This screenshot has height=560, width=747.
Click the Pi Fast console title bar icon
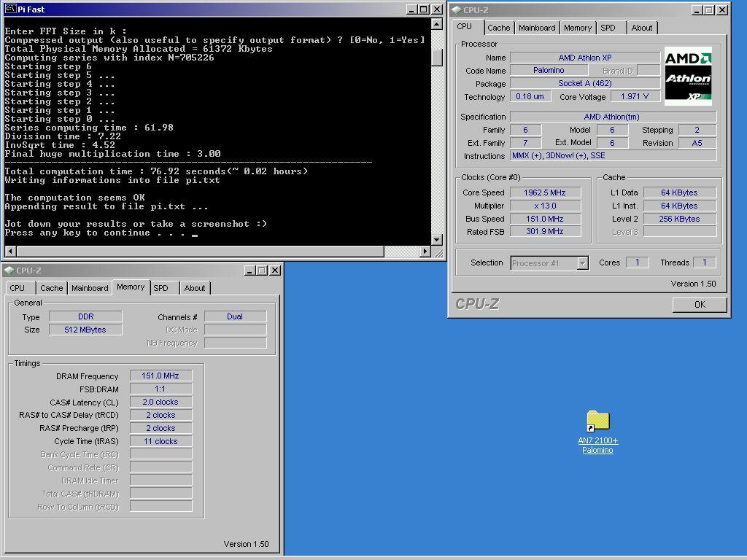click(x=10, y=9)
